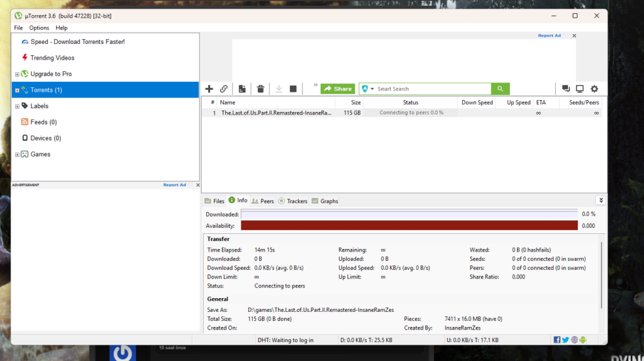Click Report Ad link above the banner
Screen dimensions: 644x361
click(549, 36)
